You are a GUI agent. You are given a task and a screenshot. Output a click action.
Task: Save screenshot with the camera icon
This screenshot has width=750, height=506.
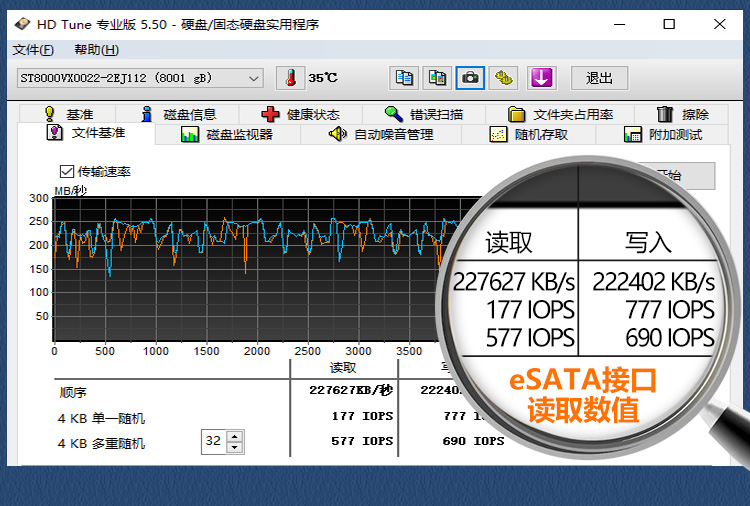(x=470, y=78)
